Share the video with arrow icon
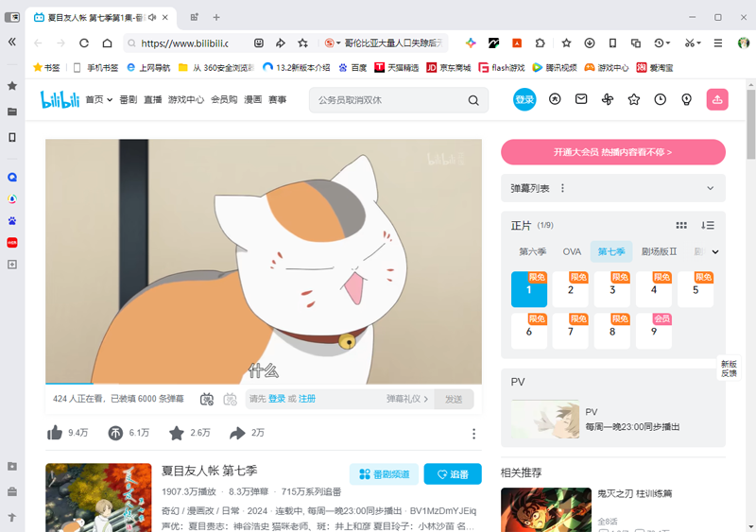The height and width of the screenshot is (532, 756). [237, 433]
